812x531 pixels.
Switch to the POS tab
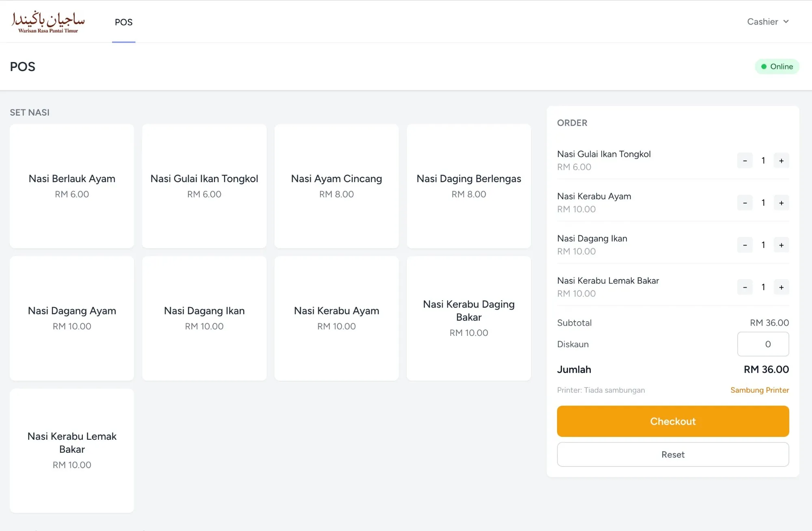pyautogui.click(x=123, y=22)
